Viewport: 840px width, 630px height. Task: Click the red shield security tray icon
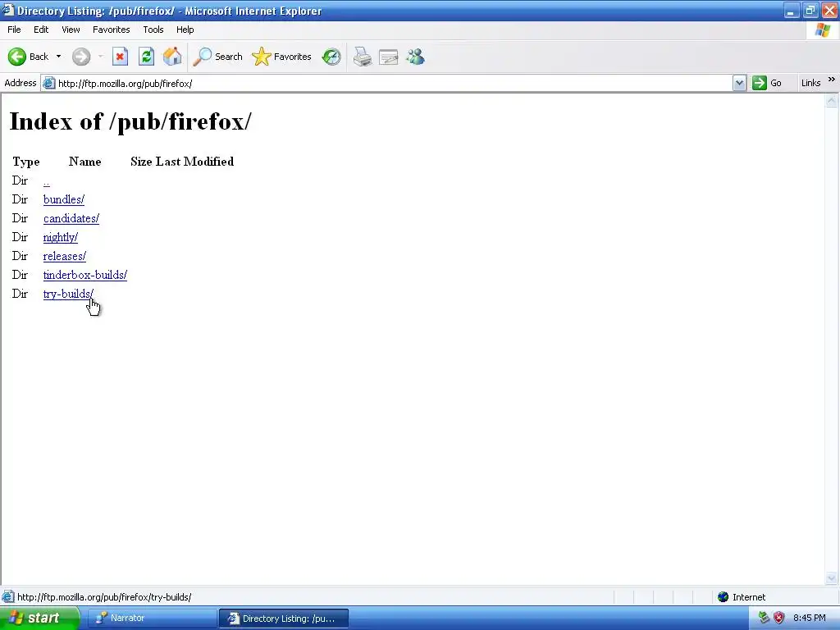point(779,618)
